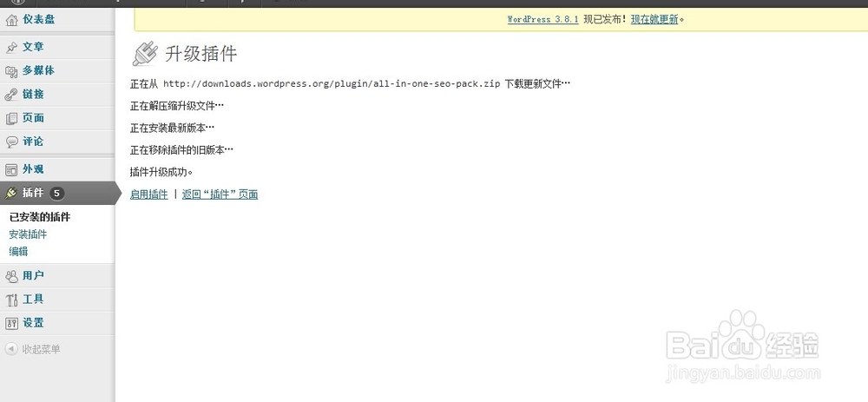868x402 pixels.
Task: Click the 升级插件 page heading
Action: (201, 54)
